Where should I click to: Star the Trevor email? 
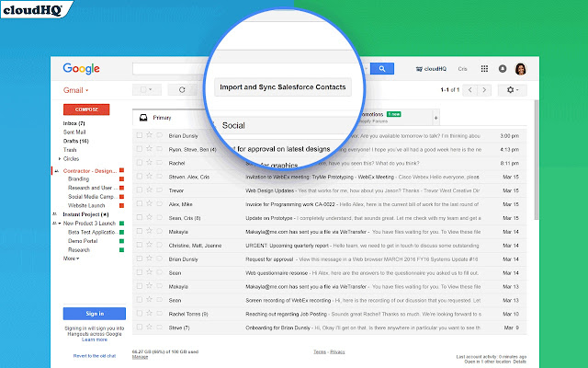pyautogui.click(x=149, y=190)
